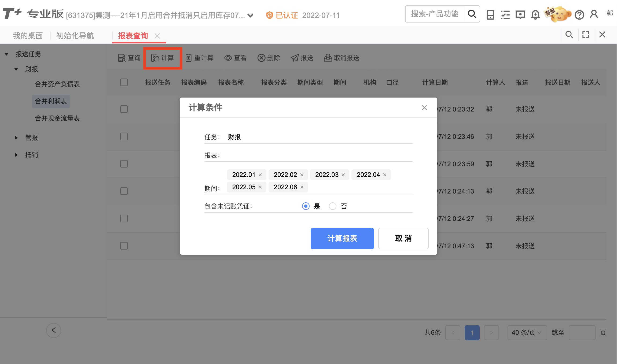Select 是 radio for unposted vouchers

pos(306,206)
